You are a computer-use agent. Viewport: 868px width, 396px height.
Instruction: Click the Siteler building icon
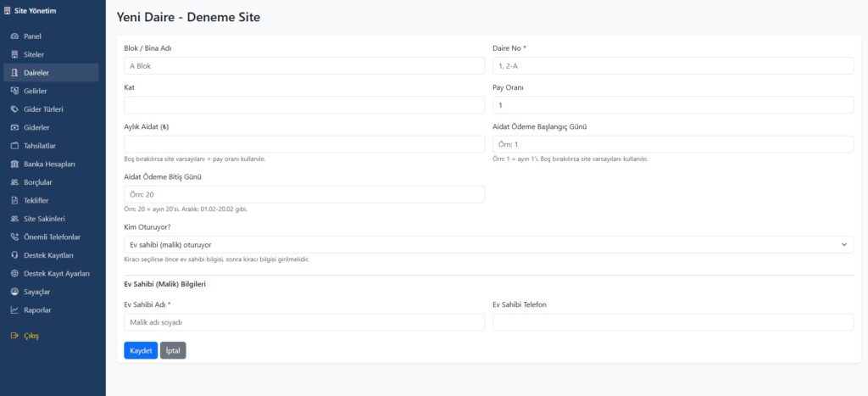pyautogui.click(x=14, y=54)
